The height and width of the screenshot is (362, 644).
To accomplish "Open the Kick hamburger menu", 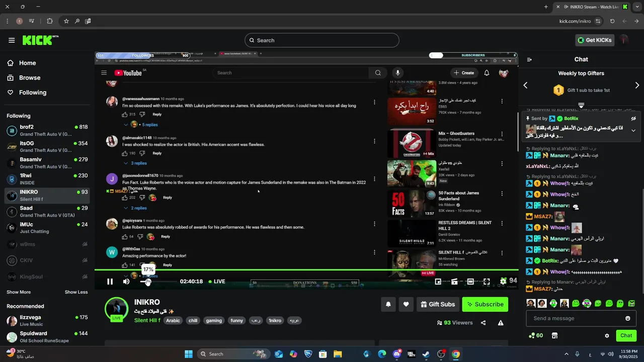I will coord(12,40).
